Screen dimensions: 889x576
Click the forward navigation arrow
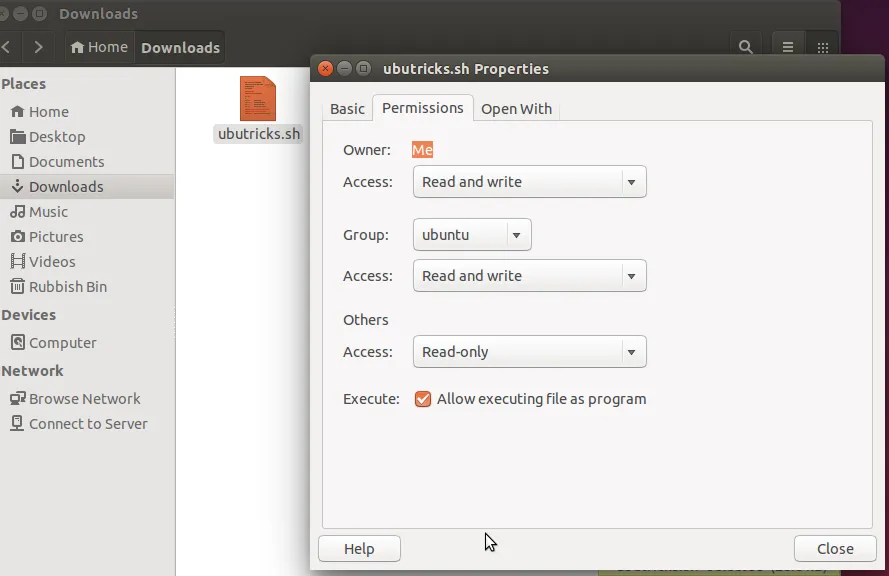click(x=38, y=47)
